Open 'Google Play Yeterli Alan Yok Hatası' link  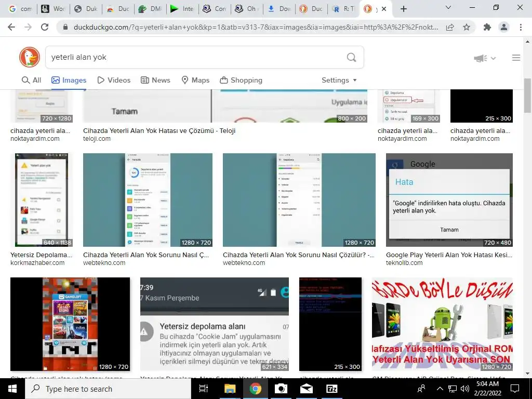coord(449,255)
